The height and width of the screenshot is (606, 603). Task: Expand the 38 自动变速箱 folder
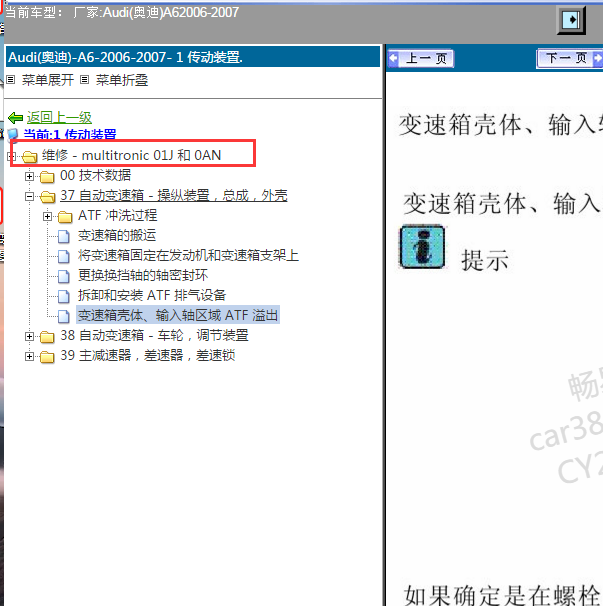[29, 336]
